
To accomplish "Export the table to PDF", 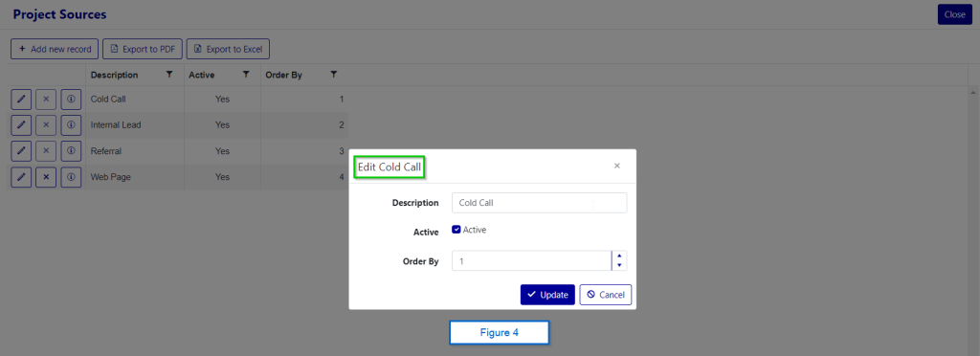I will (143, 49).
